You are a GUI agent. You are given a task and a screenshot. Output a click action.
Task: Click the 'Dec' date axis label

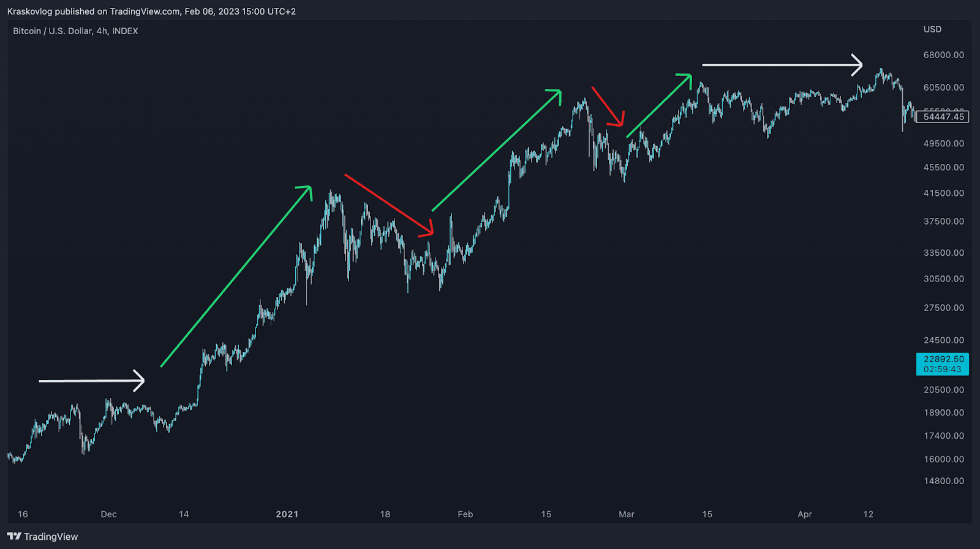pyautogui.click(x=108, y=514)
